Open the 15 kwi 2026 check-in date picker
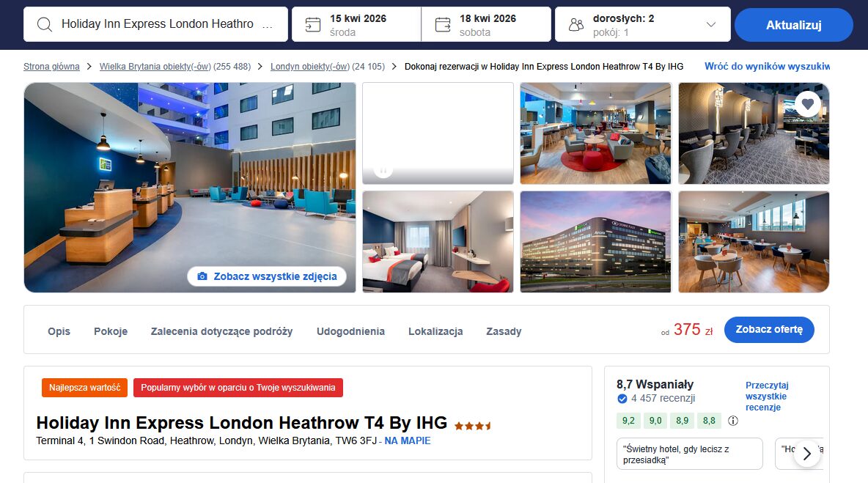The width and height of the screenshot is (868, 483). coord(356,24)
